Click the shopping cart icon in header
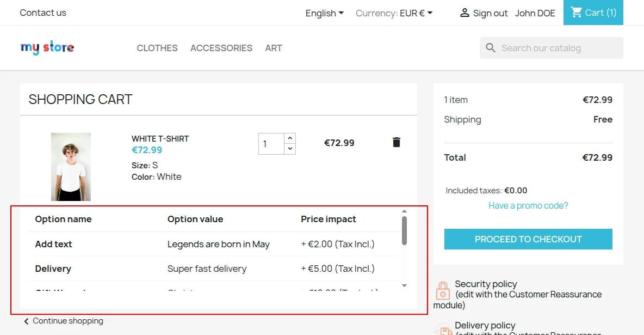The image size is (644, 335). coord(577,13)
